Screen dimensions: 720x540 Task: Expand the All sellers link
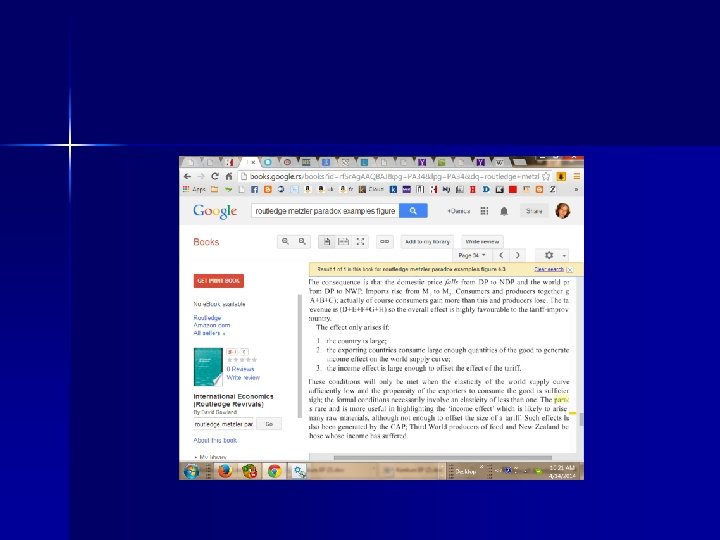click(x=209, y=333)
